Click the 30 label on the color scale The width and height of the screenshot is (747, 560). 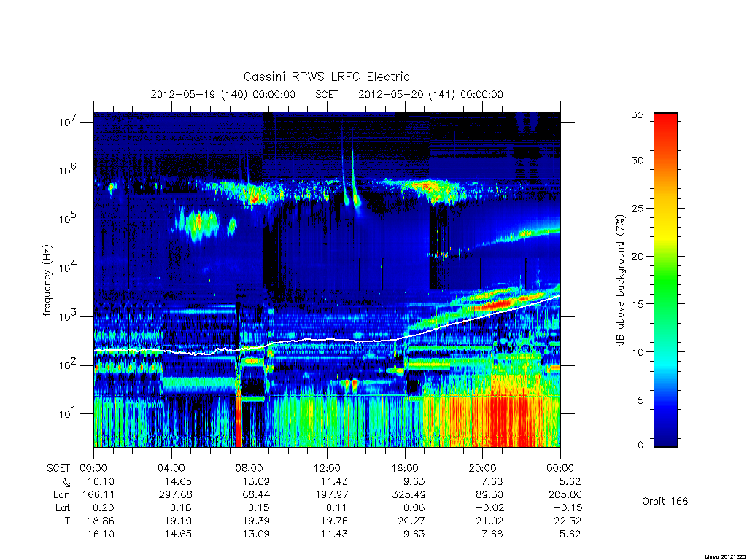click(x=638, y=160)
